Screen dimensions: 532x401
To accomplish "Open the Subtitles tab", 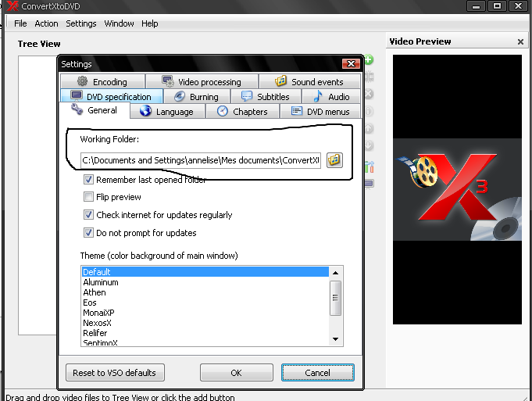I will pyautogui.click(x=266, y=97).
